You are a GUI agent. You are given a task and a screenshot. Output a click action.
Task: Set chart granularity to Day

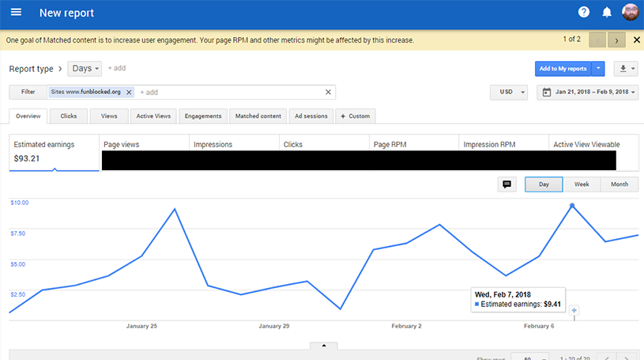coord(544,184)
